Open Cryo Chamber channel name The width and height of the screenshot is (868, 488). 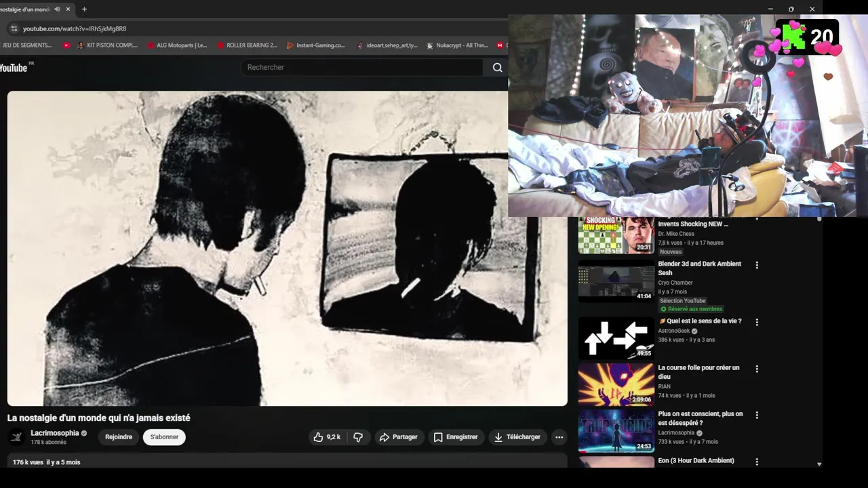[675, 283]
